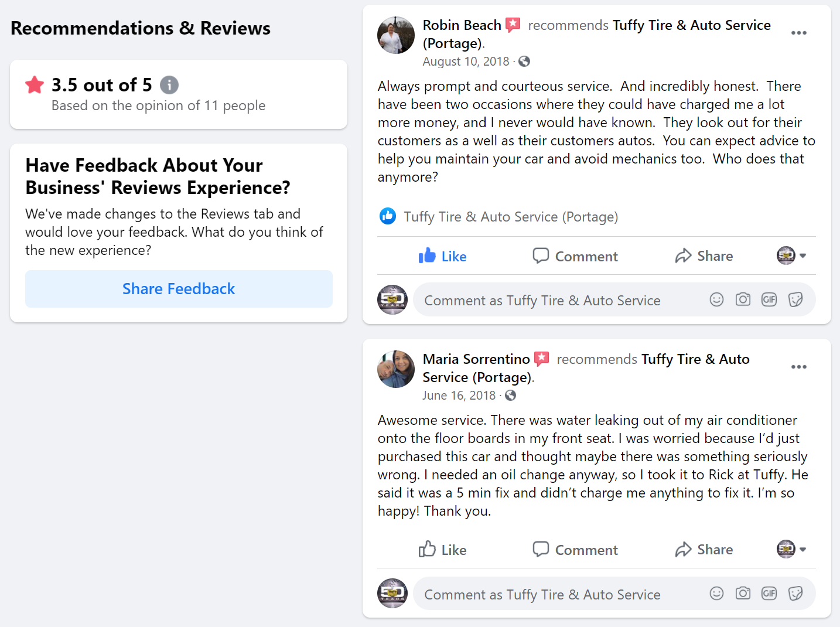Comment on Maria Sorrentino's review

pos(575,550)
